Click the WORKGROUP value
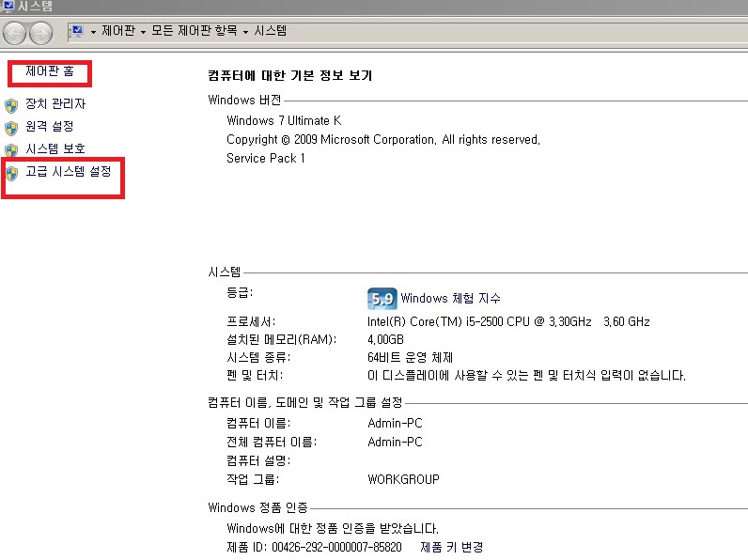Image resolution: width=748 pixels, height=560 pixels. coord(403,480)
